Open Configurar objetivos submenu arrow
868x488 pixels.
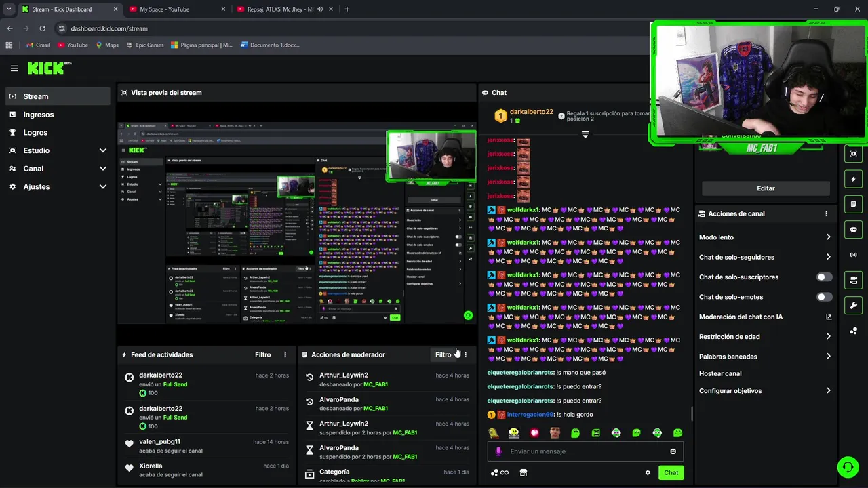pos(828,391)
